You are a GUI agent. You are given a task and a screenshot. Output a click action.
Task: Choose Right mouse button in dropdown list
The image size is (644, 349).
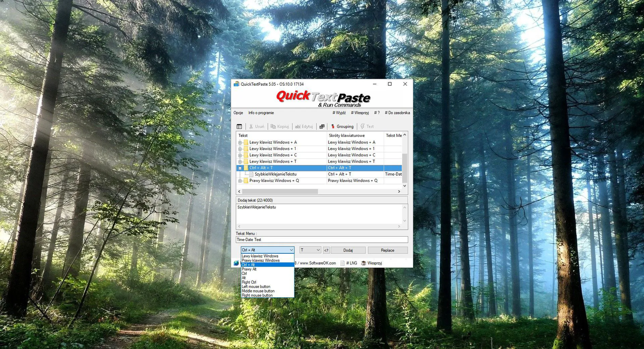pyautogui.click(x=267, y=295)
